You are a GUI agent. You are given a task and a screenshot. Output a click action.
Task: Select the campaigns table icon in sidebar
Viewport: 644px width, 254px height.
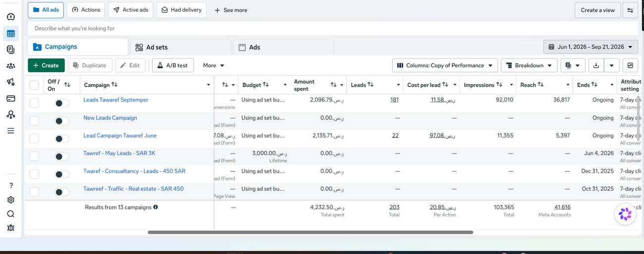[11, 34]
